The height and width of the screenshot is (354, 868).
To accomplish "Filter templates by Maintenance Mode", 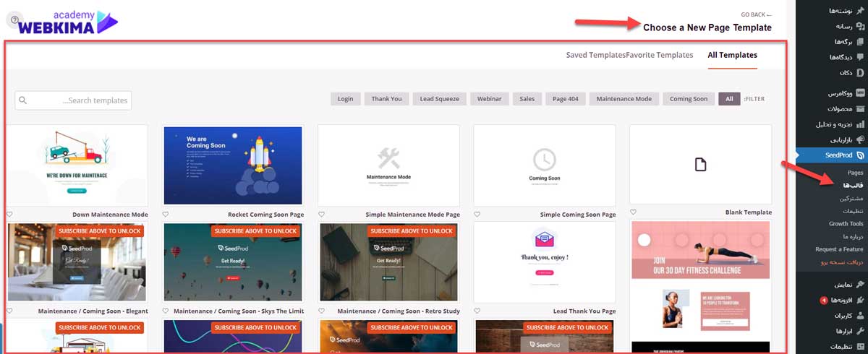I will pos(624,99).
